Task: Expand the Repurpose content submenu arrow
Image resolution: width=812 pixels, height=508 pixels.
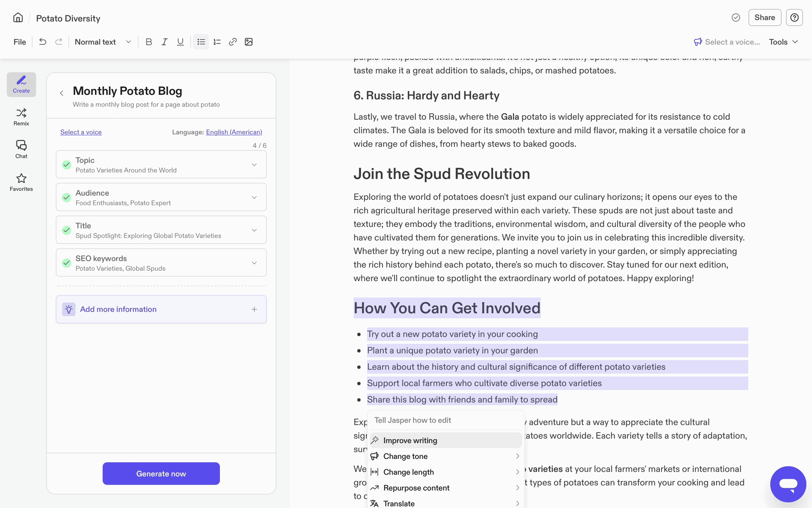Action: pos(517,488)
